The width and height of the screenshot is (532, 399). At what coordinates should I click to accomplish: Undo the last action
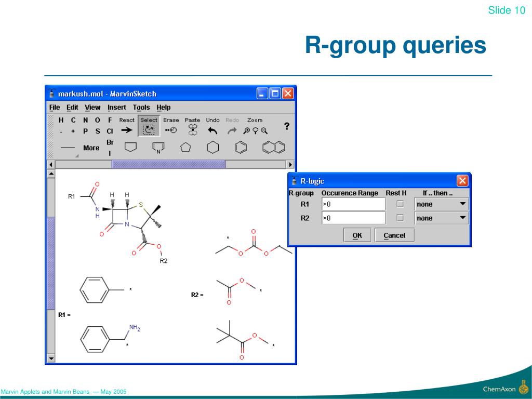212,126
